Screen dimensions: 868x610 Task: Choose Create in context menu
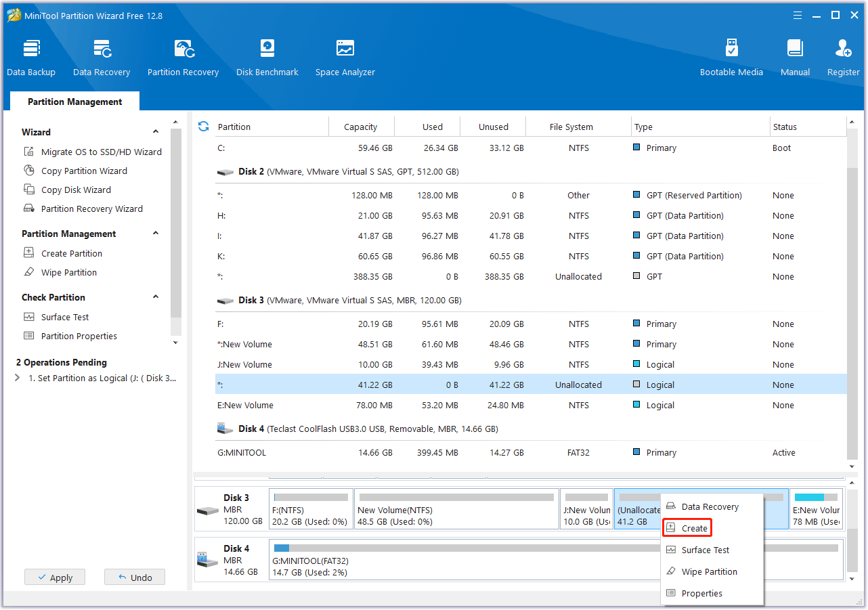[687, 528]
